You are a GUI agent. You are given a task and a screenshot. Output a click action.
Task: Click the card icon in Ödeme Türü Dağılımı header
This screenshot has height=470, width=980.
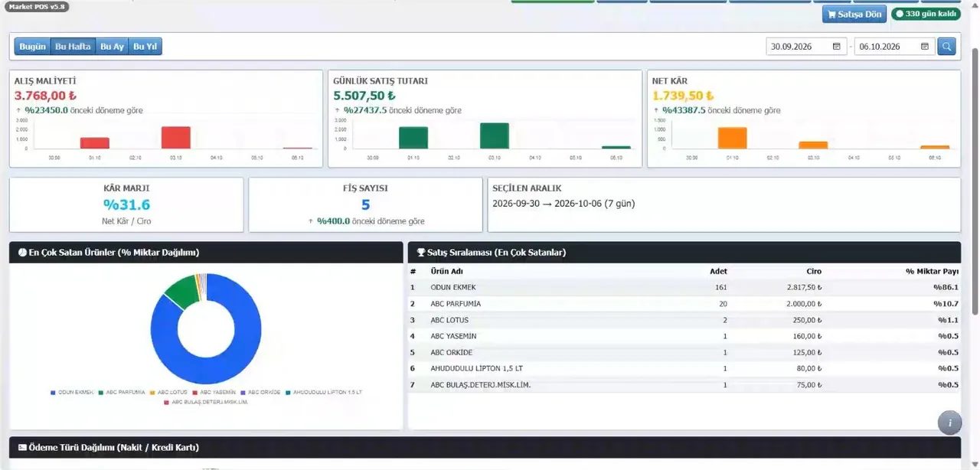(22, 447)
